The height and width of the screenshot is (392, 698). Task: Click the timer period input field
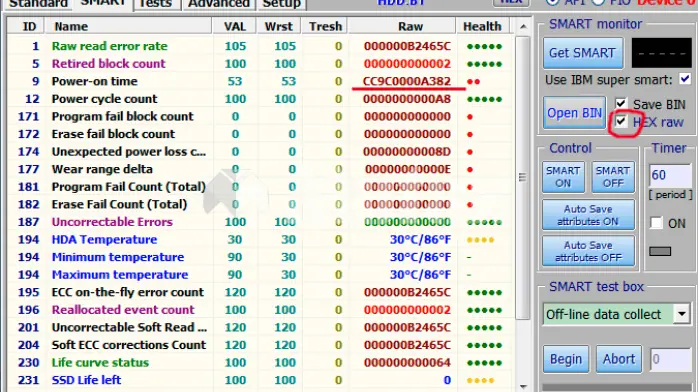tap(671, 175)
